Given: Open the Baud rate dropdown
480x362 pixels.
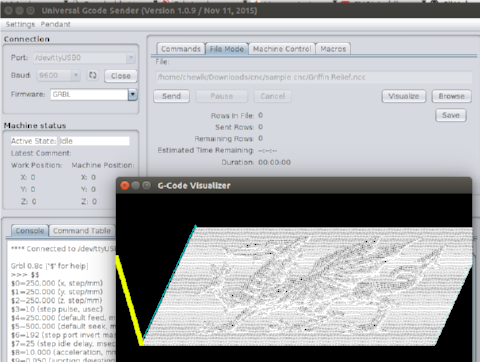Looking at the screenshot, I should click(58, 75).
